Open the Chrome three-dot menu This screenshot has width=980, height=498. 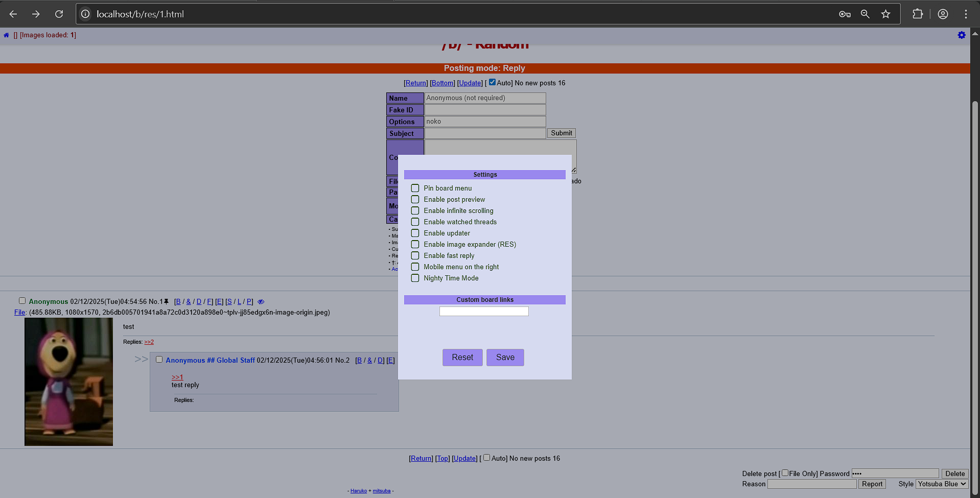coord(965,14)
